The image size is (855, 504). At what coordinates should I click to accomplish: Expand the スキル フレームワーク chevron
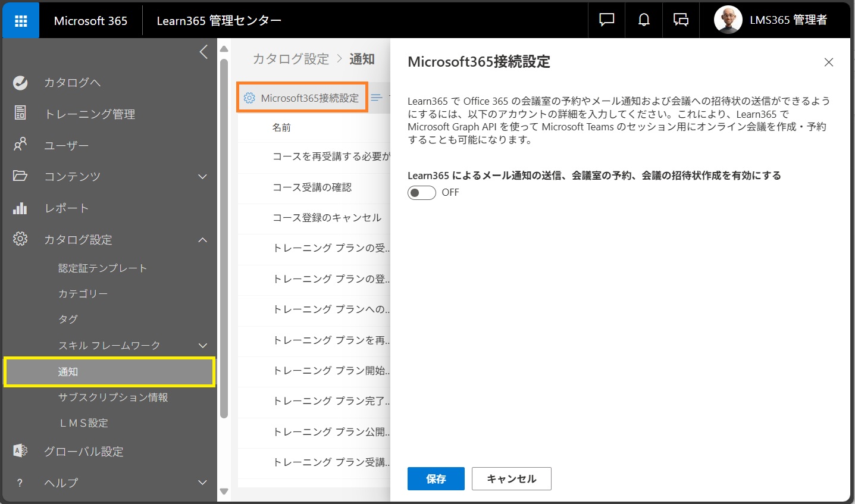click(x=202, y=346)
